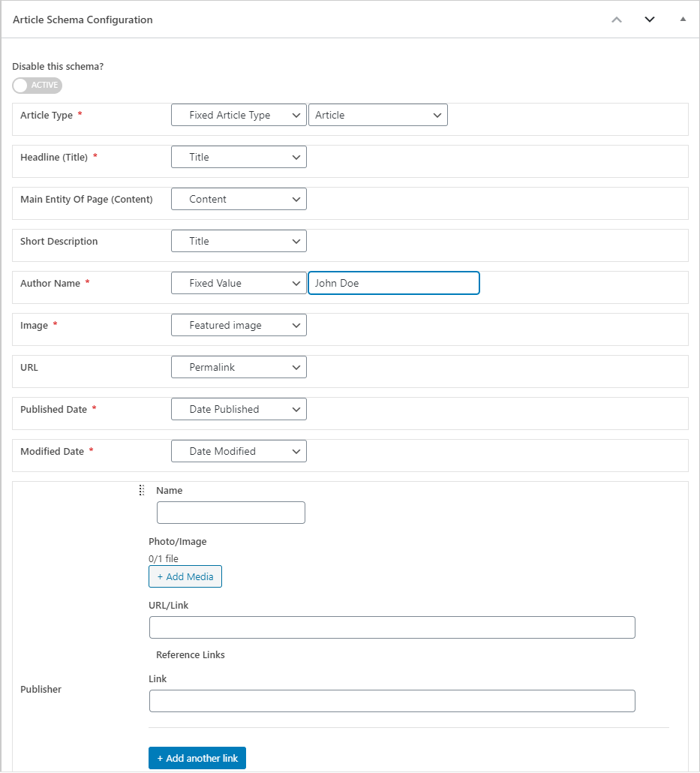
Task: Click the John Doe author name field
Action: [x=393, y=283]
